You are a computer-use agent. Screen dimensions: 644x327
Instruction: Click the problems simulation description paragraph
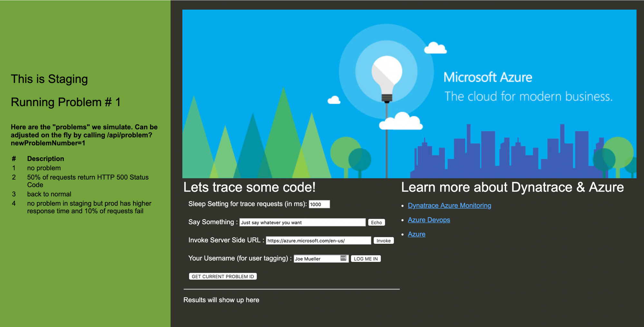(x=84, y=135)
